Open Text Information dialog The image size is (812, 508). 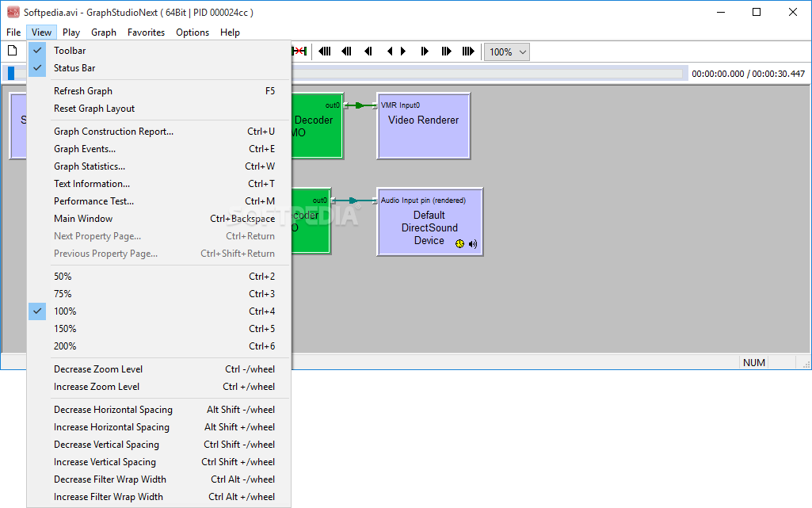(x=159, y=184)
